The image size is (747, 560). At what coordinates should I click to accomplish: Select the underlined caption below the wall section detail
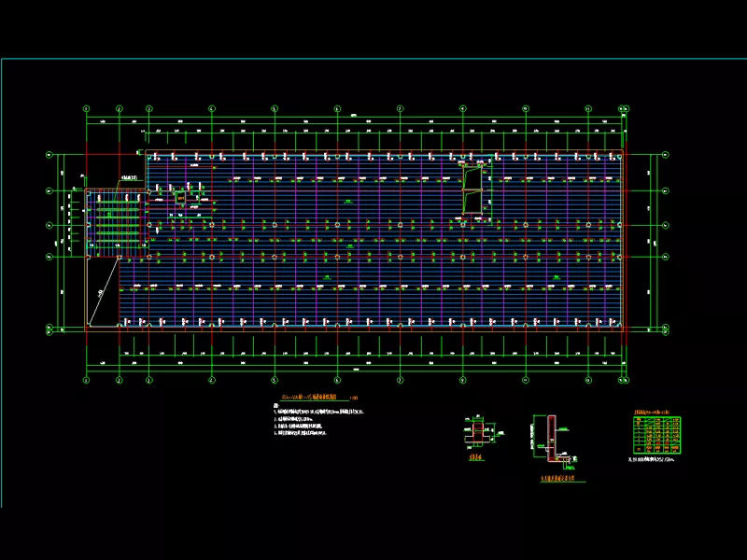560,480
